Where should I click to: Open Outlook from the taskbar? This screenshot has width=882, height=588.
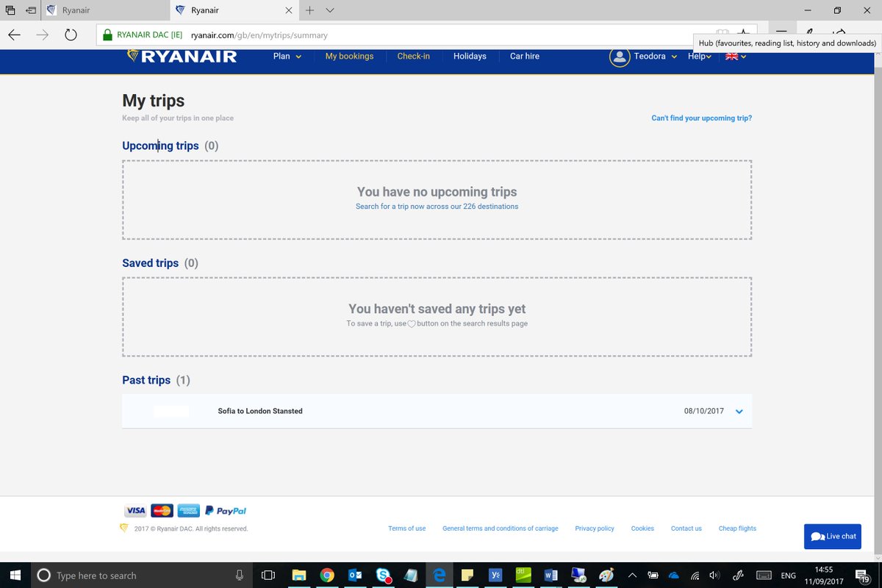coord(355,576)
